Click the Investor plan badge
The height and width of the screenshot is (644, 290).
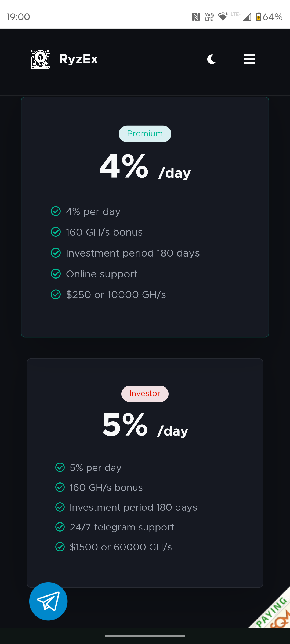coord(145,394)
